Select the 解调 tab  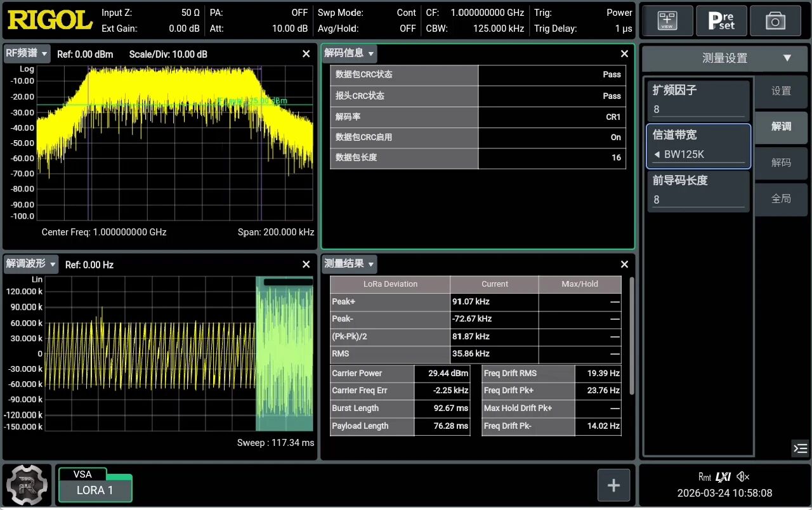click(x=781, y=127)
